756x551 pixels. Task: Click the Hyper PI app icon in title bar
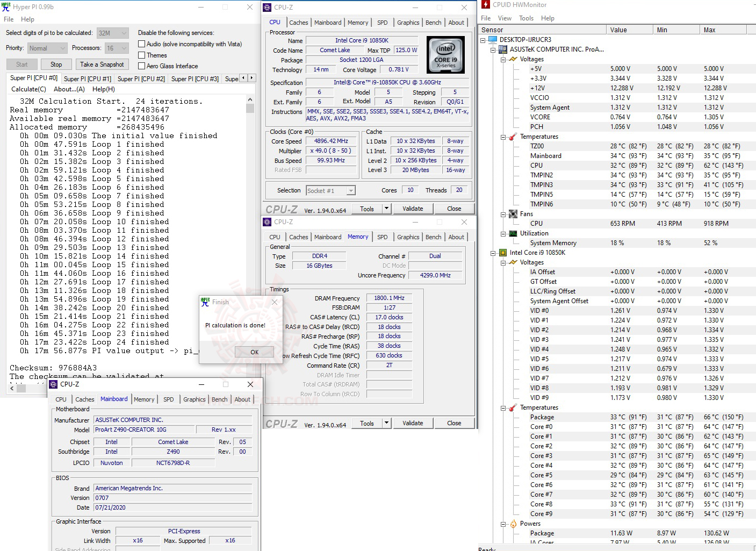tap(6, 7)
